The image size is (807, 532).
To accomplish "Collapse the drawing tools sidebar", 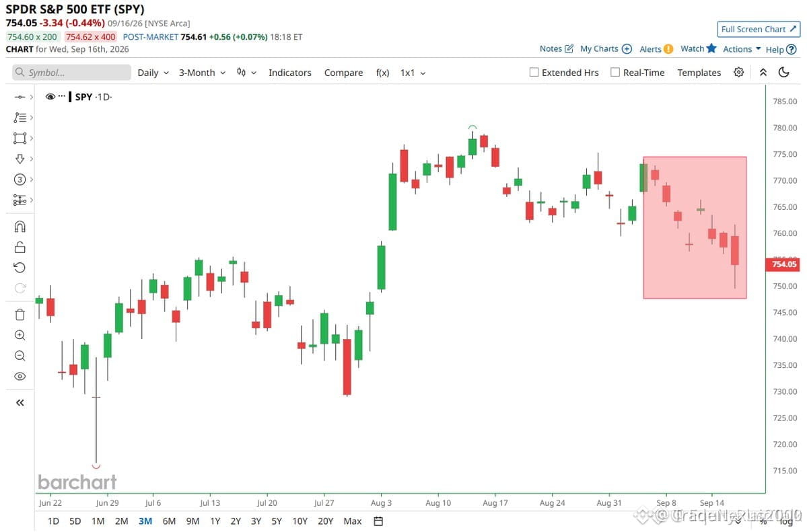I will pos(20,403).
